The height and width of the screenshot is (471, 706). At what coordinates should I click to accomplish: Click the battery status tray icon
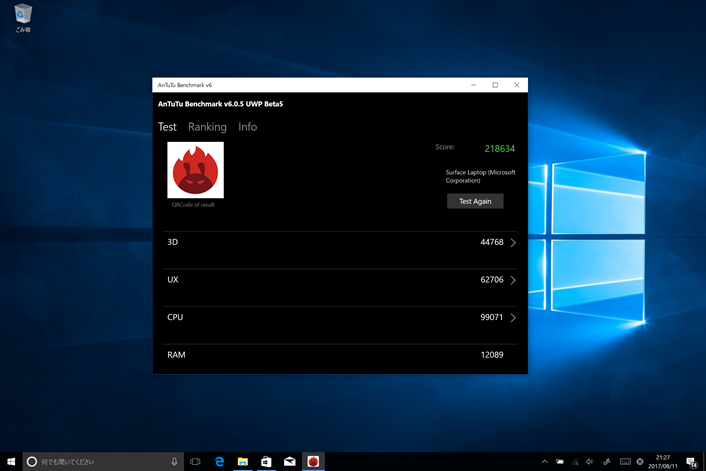coord(560,462)
